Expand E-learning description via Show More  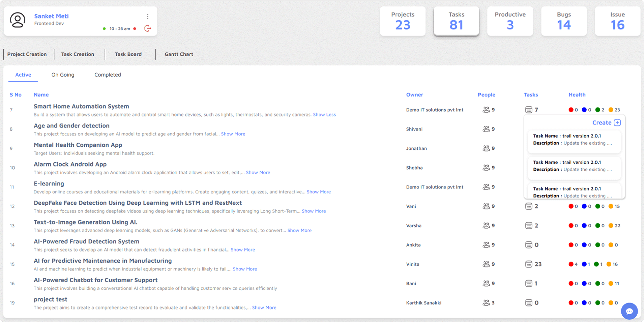[319, 192]
